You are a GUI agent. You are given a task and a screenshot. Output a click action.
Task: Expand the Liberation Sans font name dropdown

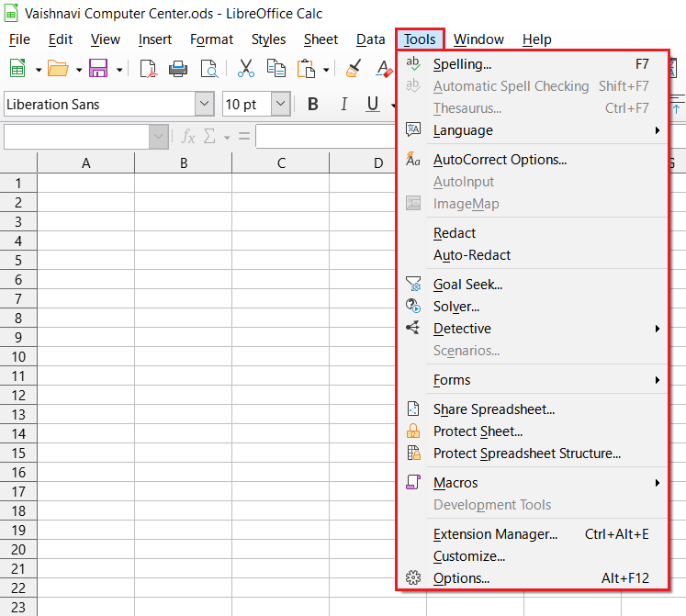(x=204, y=104)
